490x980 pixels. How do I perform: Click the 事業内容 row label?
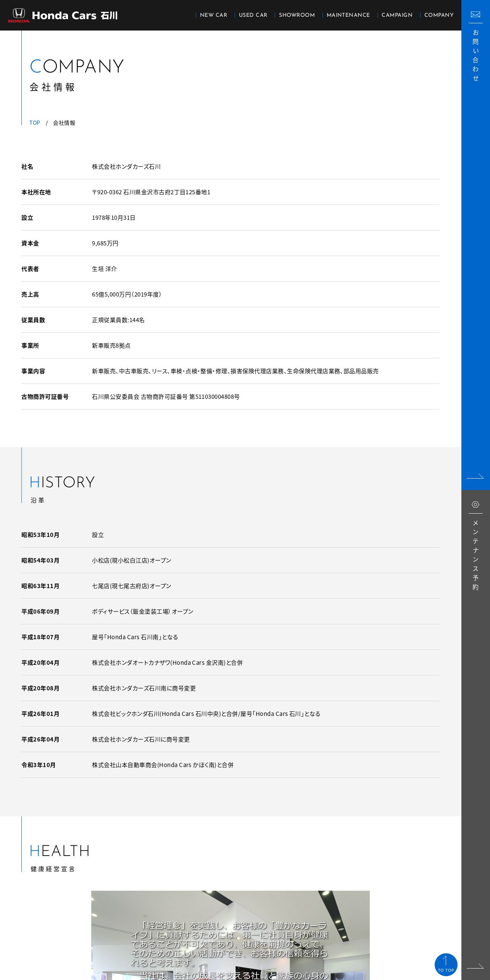click(x=33, y=371)
